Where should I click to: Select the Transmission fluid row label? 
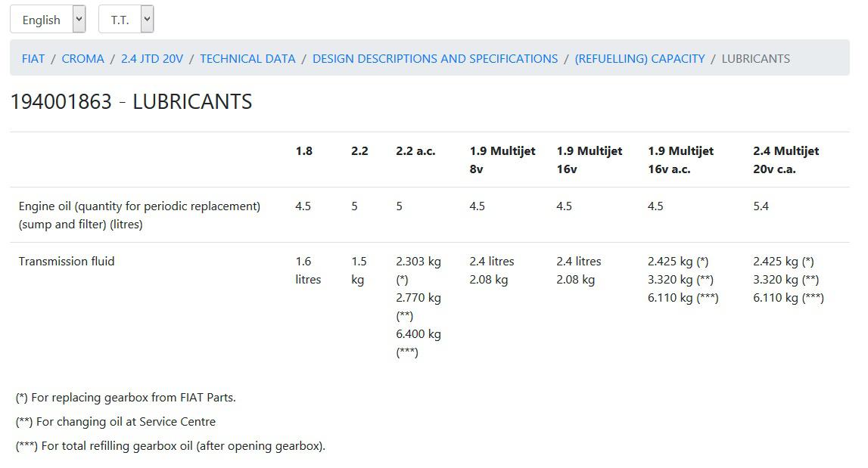(67, 261)
